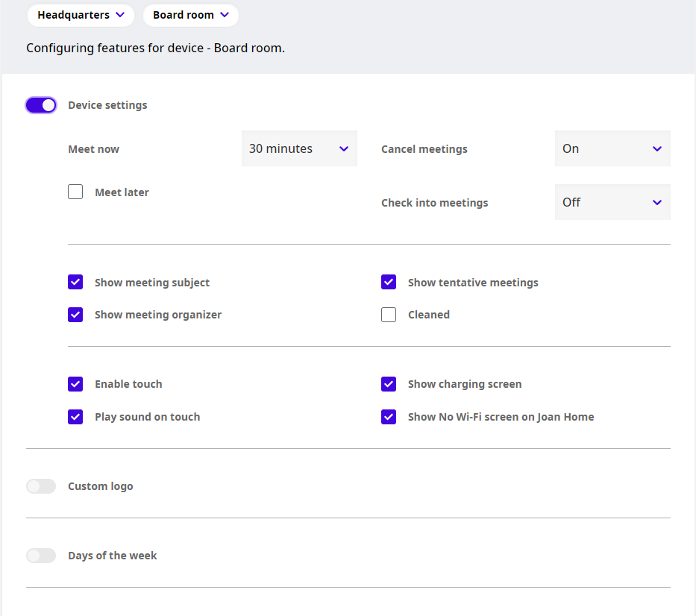Uncheck Enable touch

(75, 384)
